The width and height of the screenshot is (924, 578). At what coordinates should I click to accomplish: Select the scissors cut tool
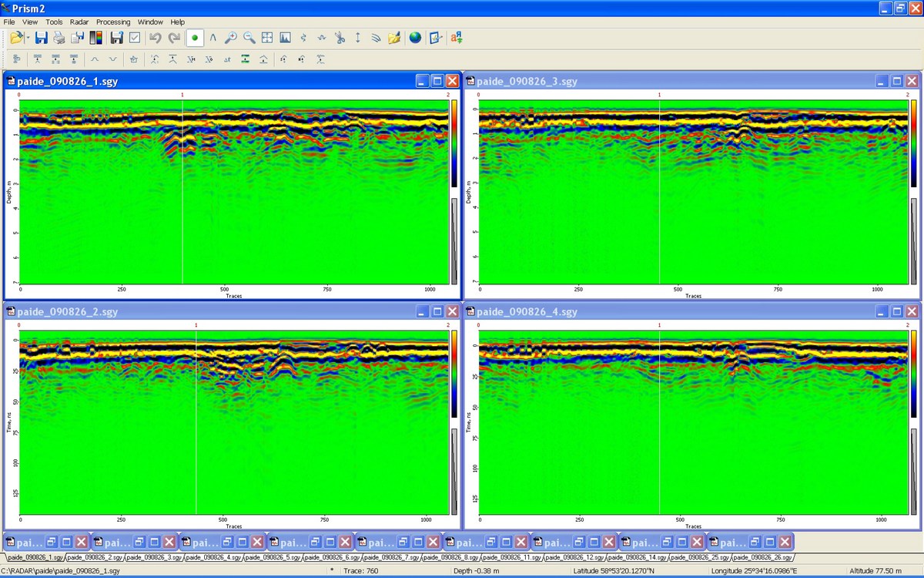[x=340, y=38]
